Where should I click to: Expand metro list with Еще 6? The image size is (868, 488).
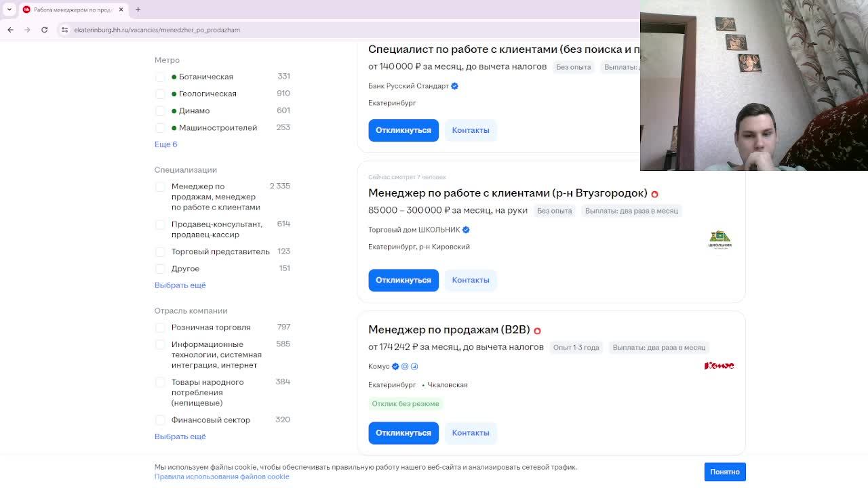point(165,144)
